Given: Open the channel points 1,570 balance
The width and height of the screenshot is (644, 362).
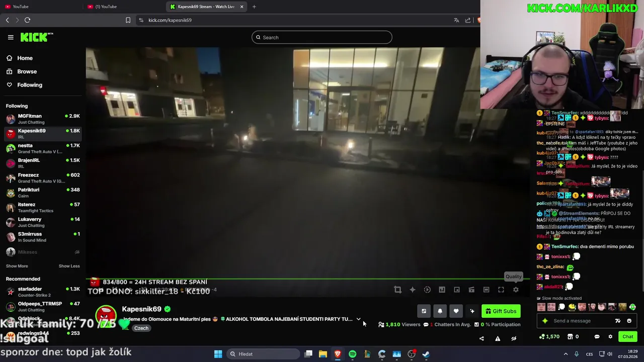Looking at the screenshot, I should coord(549,337).
